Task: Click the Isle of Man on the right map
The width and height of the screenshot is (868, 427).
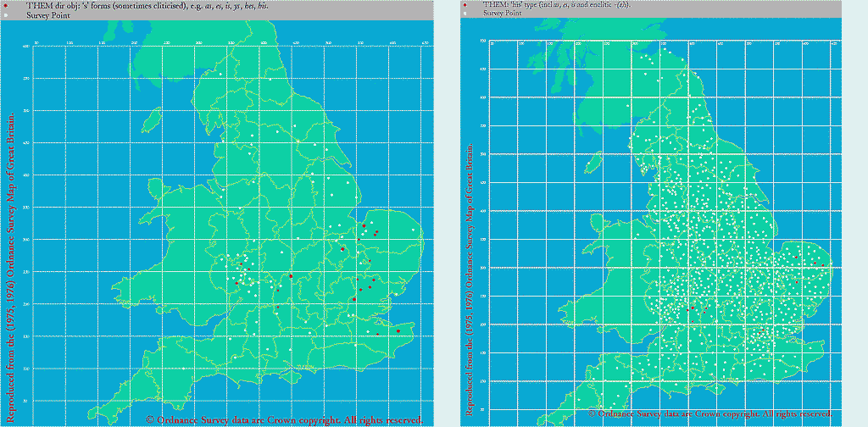Action: click(595, 161)
